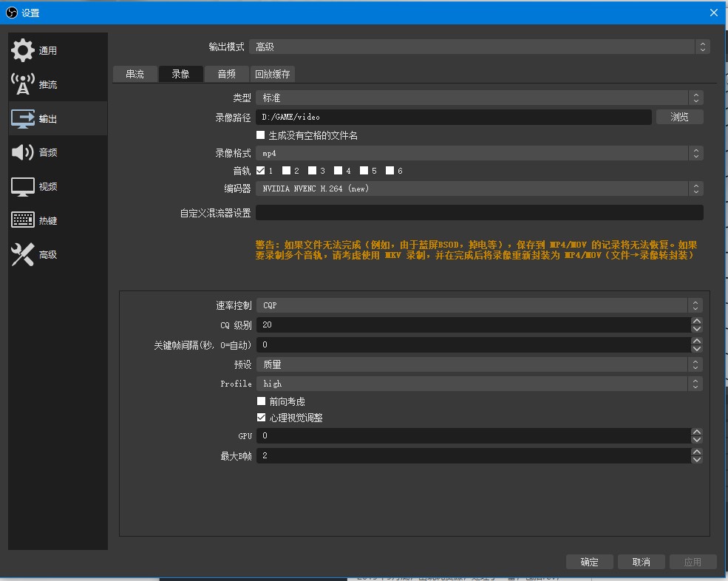Disable 心理视觉调整 checkbox

click(x=262, y=417)
